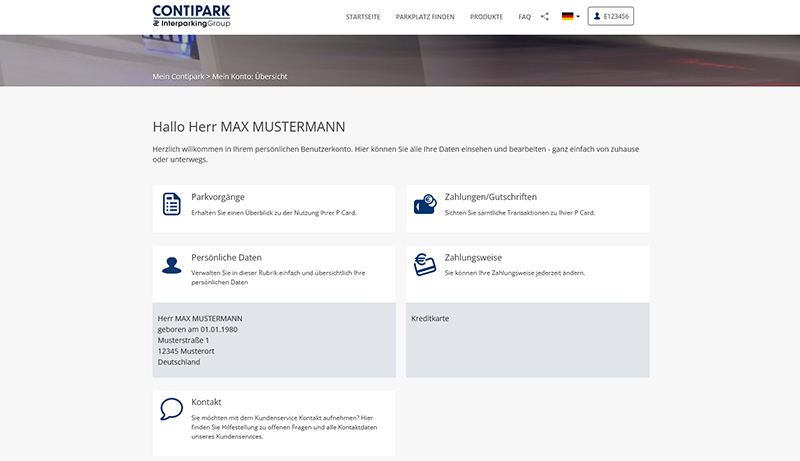The height and width of the screenshot is (461, 800).
Task: Click the Parkvorgänge document list icon
Action: coord(172,204)
